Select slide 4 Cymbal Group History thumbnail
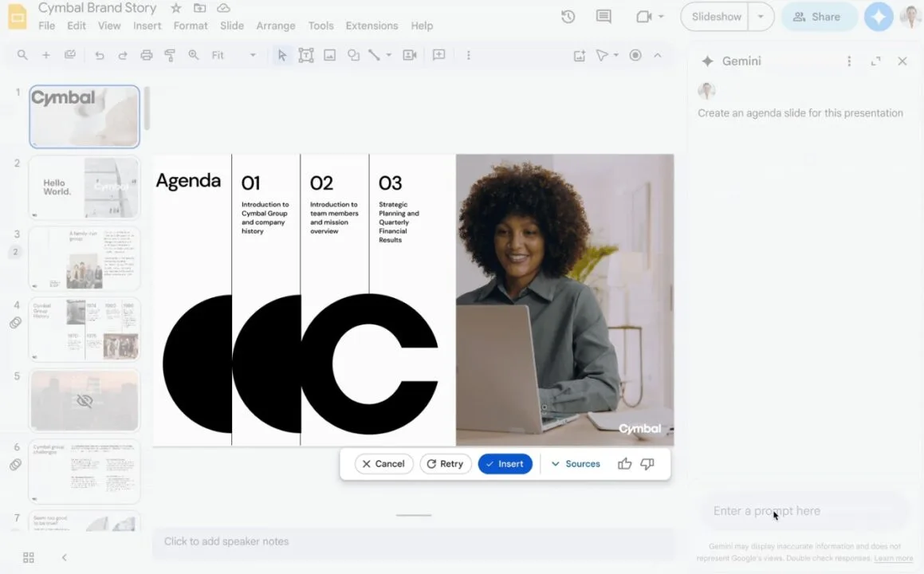Image resolution: width=924 pixels, height=574 pixels. click(85, 329)
